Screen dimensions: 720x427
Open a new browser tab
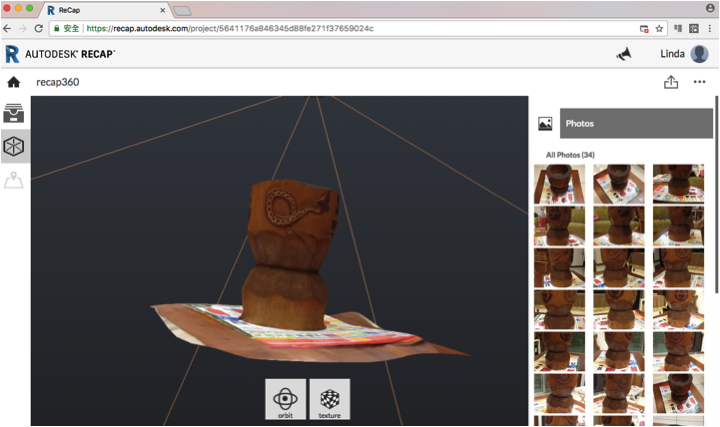coord(182,11)
